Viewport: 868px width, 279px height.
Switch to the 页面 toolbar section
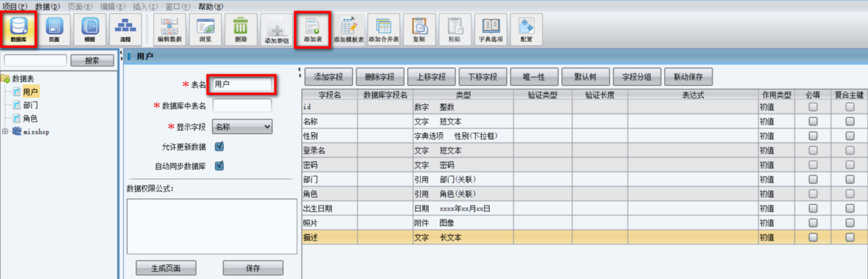(54, 29)
